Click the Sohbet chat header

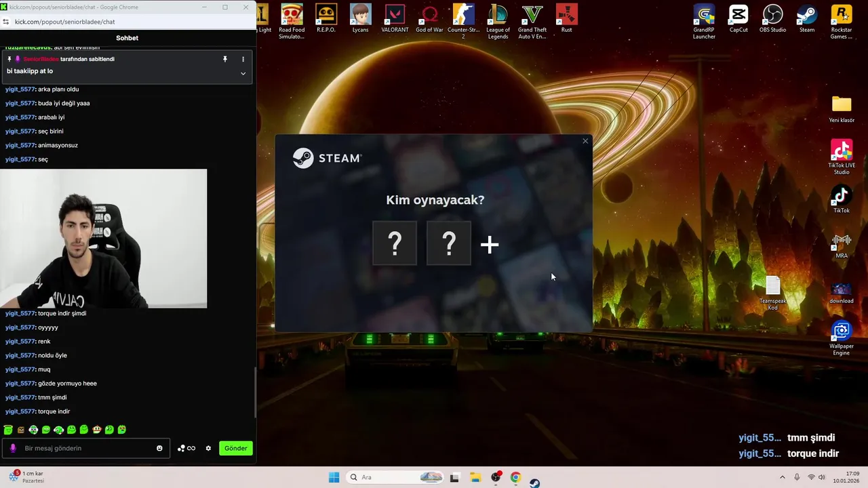tap(127, 38)
